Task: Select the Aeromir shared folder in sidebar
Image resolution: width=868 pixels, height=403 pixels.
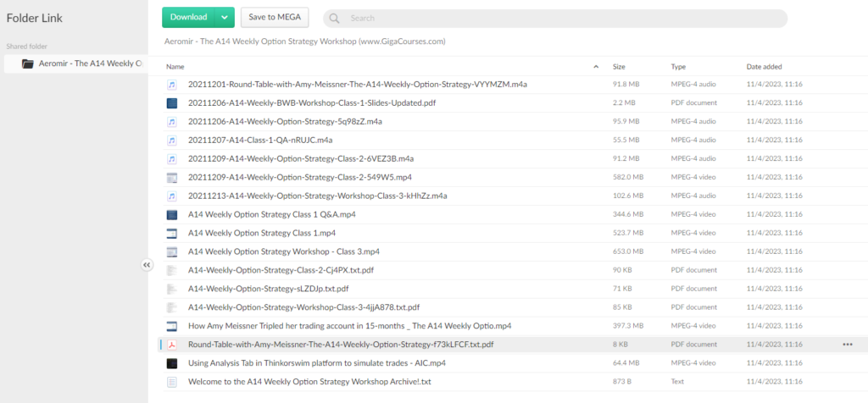Action: coord(81,63)
